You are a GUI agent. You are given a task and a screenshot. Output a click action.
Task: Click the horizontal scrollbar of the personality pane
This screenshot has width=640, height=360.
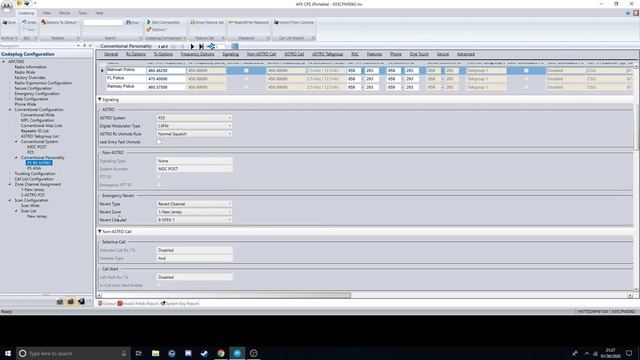(x=226, y=295)
